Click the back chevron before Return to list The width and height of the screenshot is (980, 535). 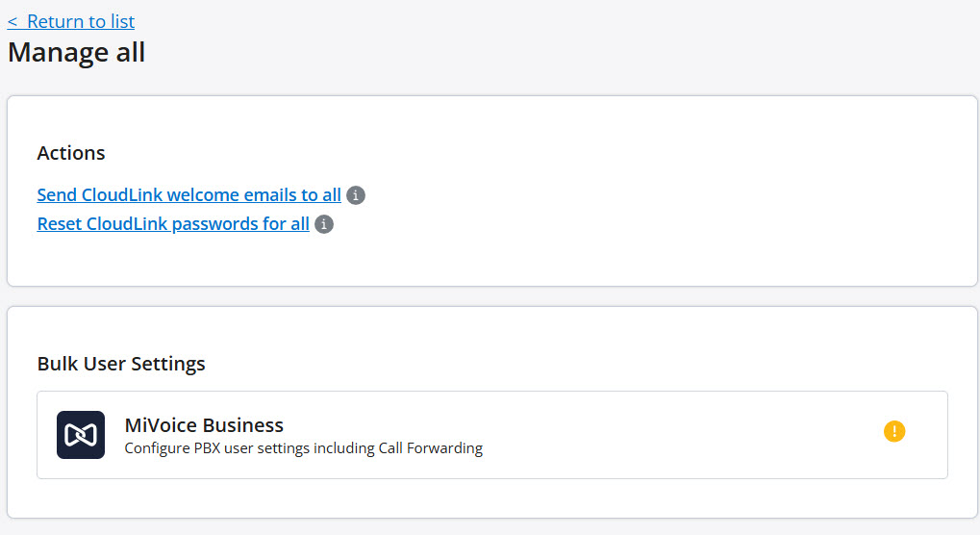coord(13,22)
